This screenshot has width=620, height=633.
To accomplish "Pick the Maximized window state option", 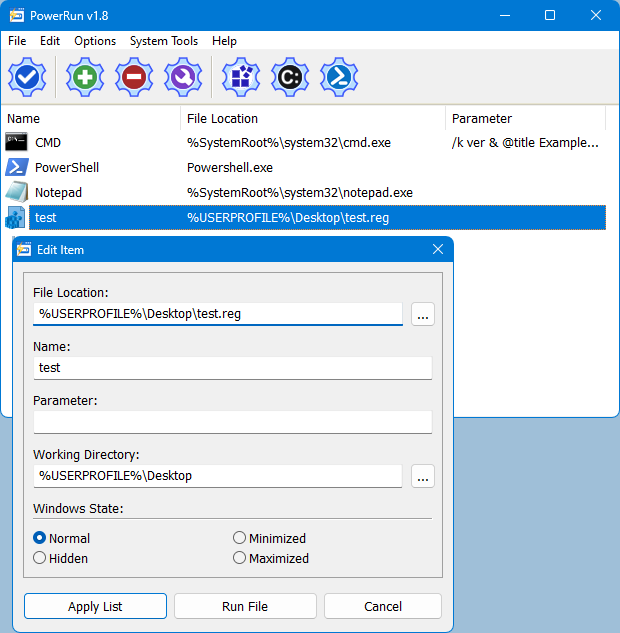I will tap(239, 558).
